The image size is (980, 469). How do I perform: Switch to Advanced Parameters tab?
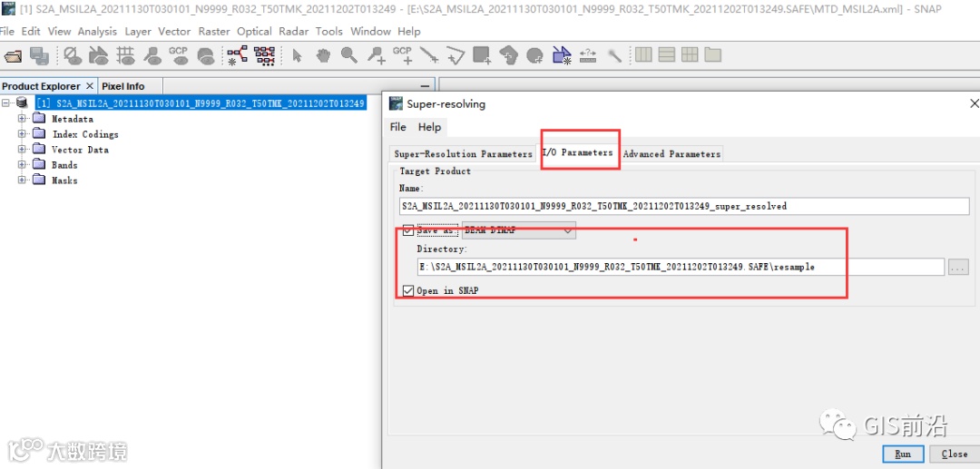[x=671, y=153]
